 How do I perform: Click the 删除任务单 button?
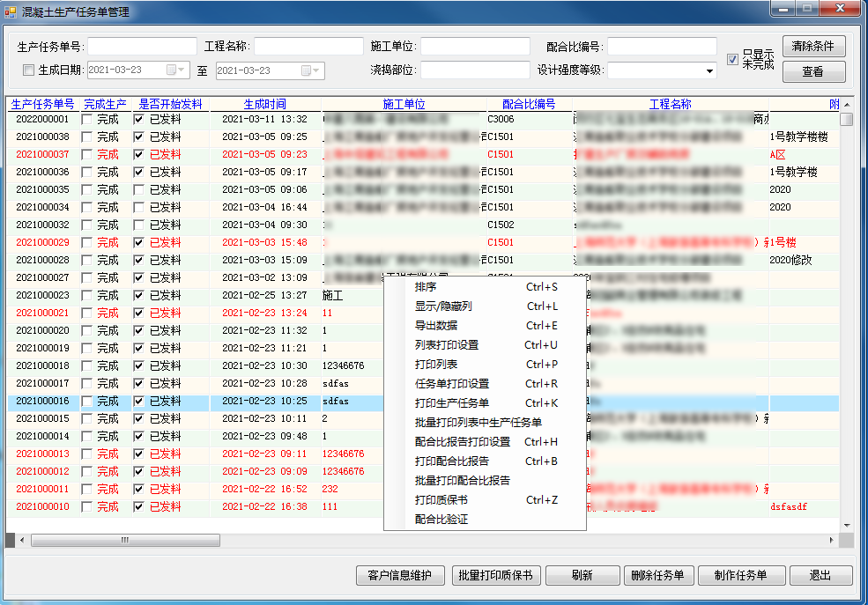tap(659, 575)
